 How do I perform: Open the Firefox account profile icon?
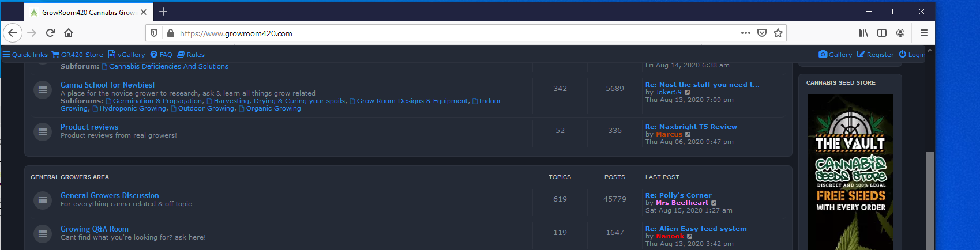pos(900,33)
